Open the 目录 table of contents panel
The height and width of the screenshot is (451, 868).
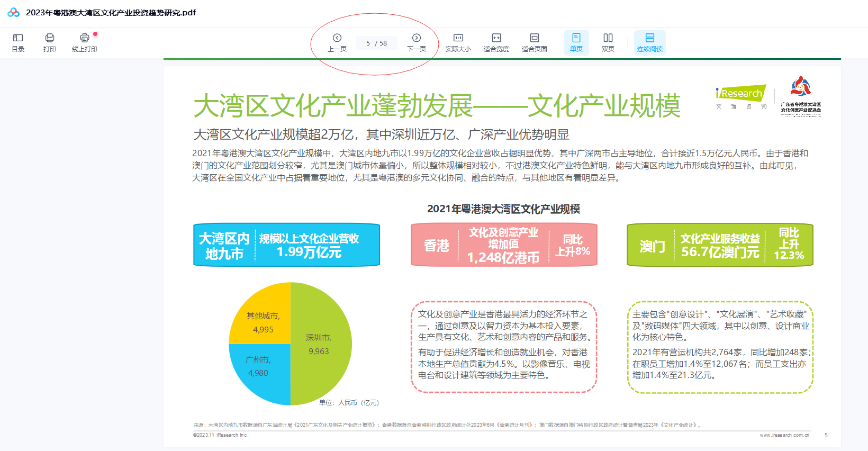tap(18, 43)
